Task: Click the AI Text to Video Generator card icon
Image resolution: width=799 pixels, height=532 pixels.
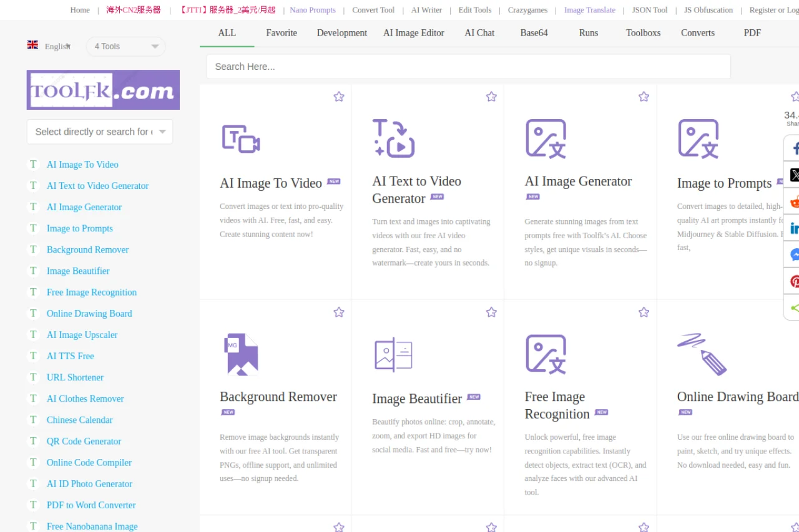Action: click(393, 138)
